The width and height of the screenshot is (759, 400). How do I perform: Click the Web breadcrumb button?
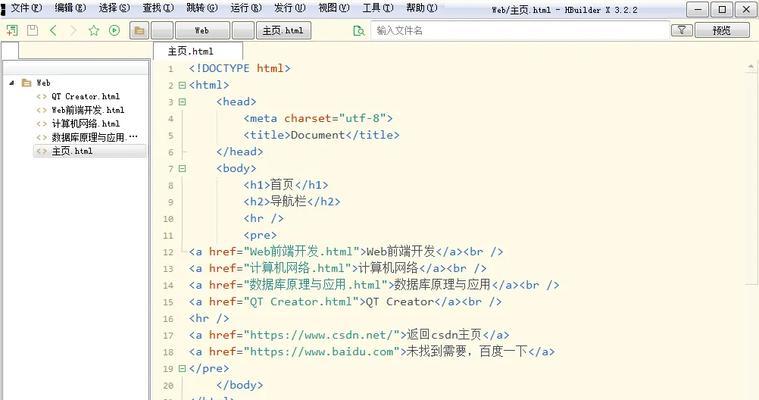tap(202, 31)
